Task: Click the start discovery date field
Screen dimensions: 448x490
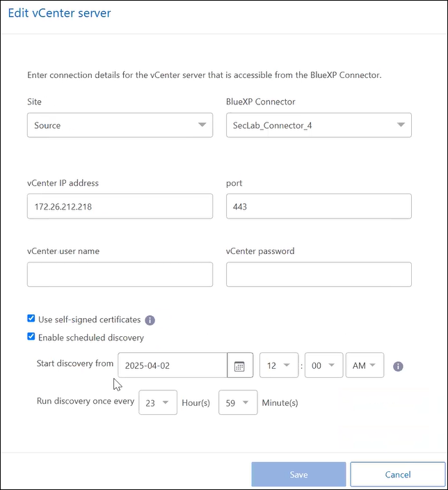Action: click(173, 365)
